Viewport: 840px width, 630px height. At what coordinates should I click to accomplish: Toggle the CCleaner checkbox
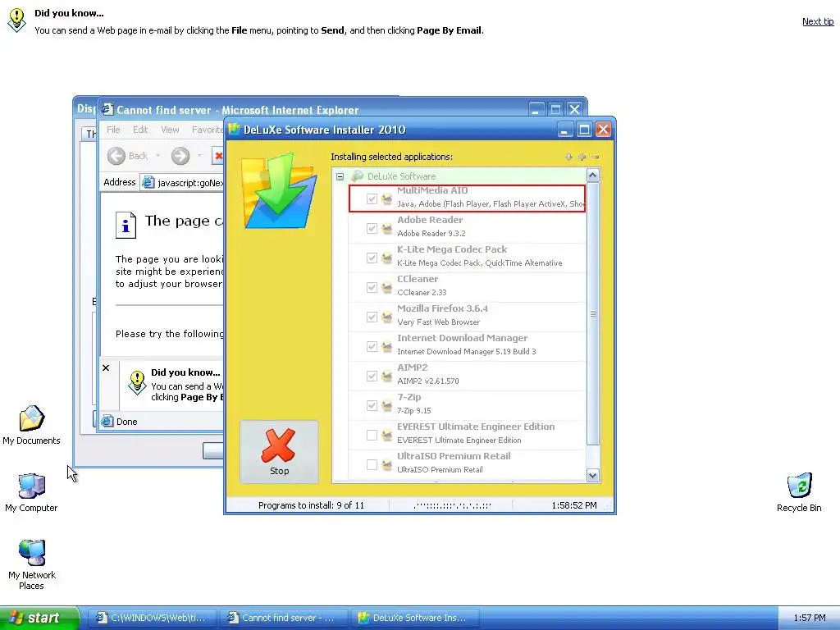(372, 287)
